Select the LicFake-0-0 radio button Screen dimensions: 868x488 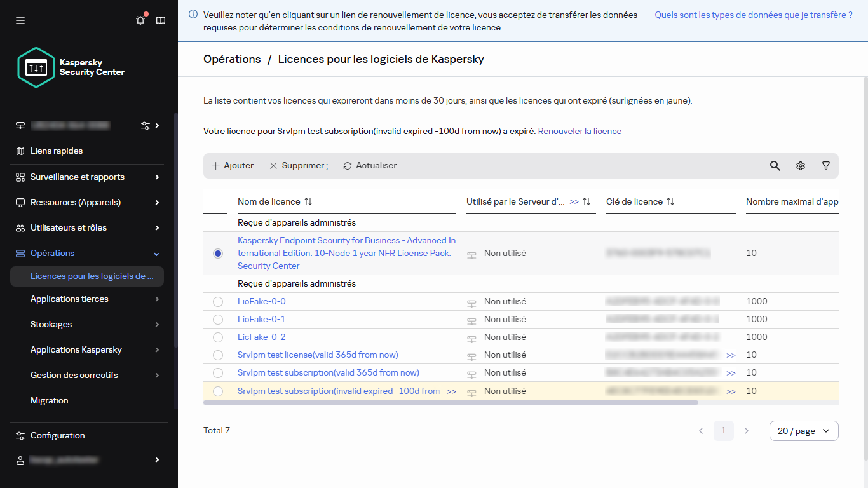(x=218, y=302)
